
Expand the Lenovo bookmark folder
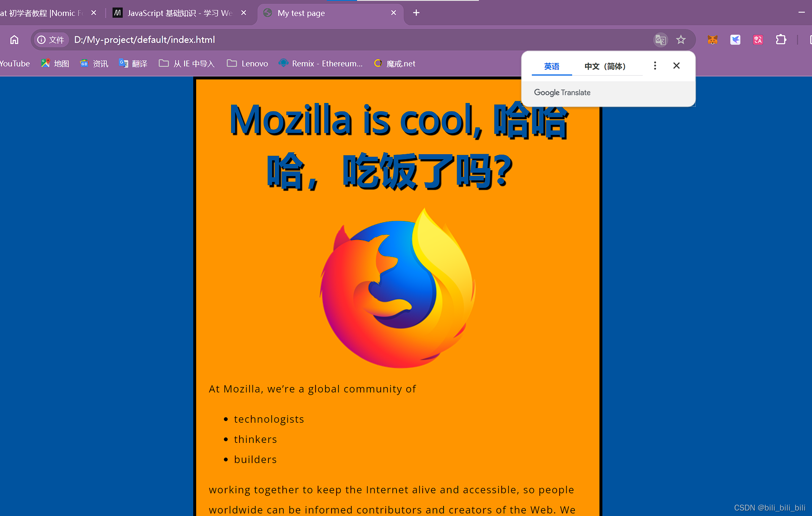pos(247,63)
